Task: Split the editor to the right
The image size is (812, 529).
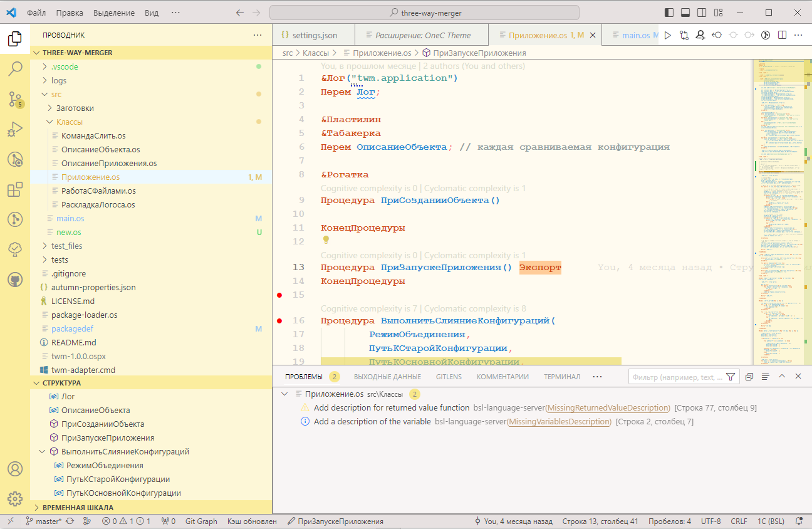Action: (782, 36)
